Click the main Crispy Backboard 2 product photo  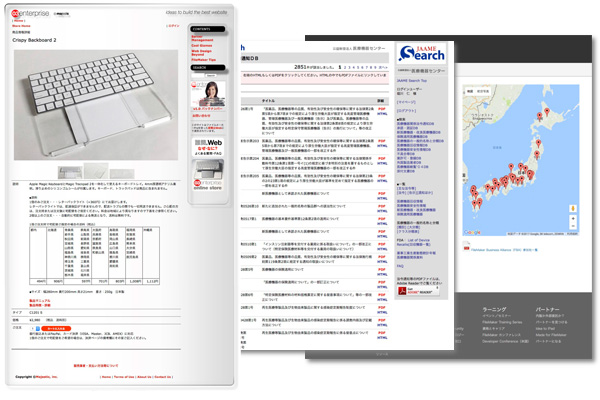pos(96,105)
